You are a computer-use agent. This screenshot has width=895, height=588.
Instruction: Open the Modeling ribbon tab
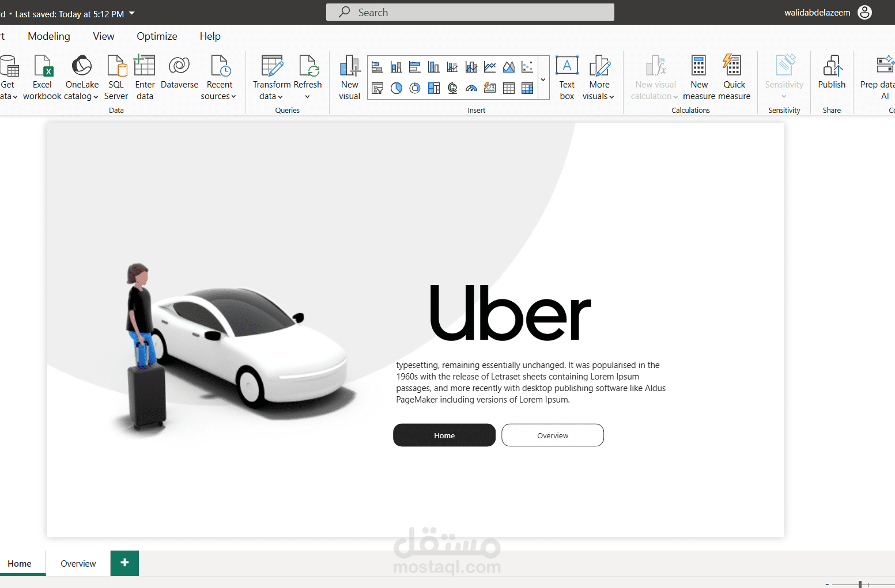pos(49,36)
